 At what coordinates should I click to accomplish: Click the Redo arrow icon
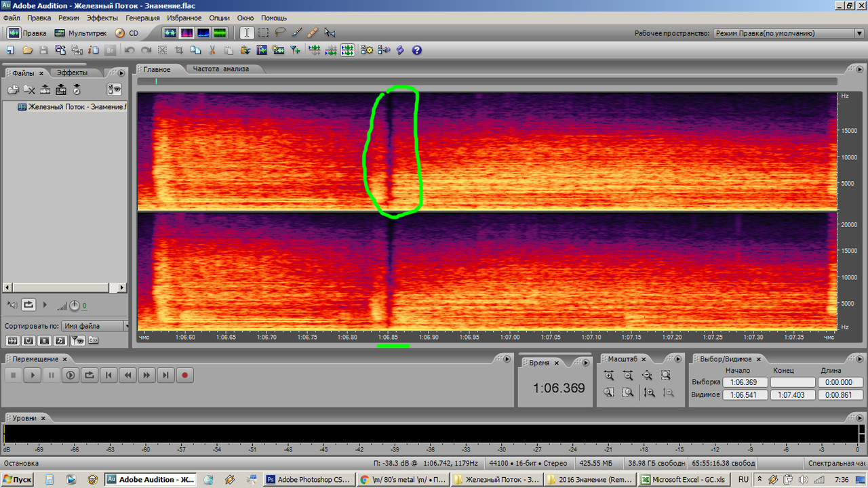point(146,50)
